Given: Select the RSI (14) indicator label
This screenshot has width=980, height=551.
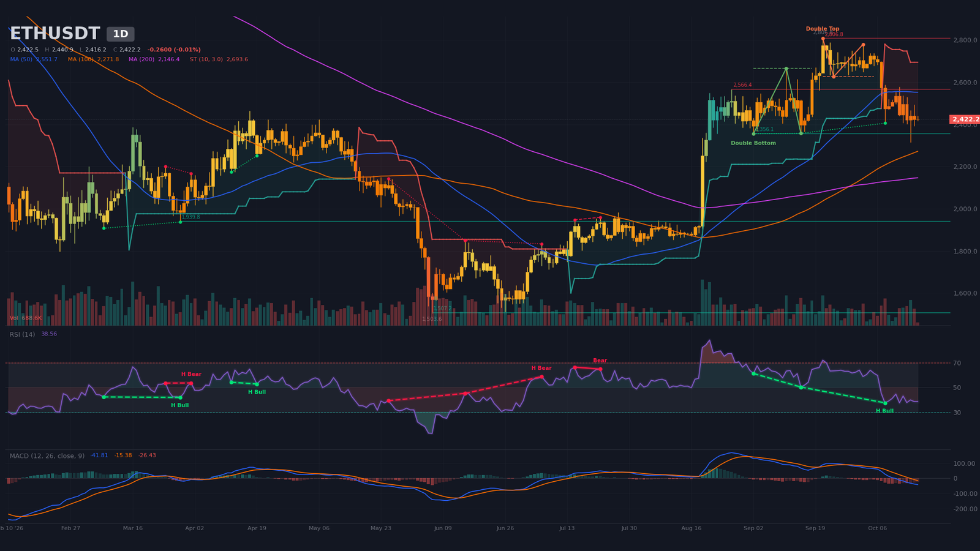Looking at the screenshot, I should click(22, 334).
